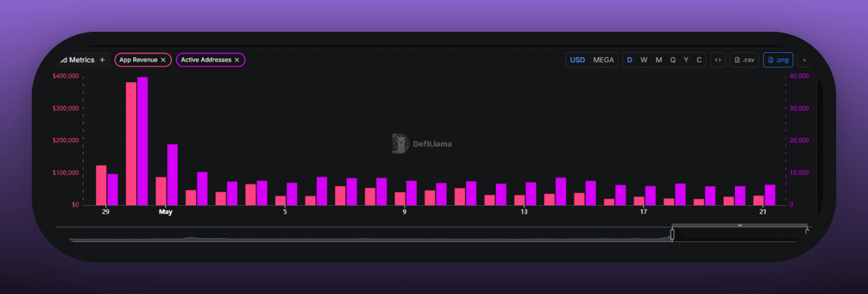The image size is (868, 294).
Task: Set weekly grouping with W
Action: tap(644, 60)
